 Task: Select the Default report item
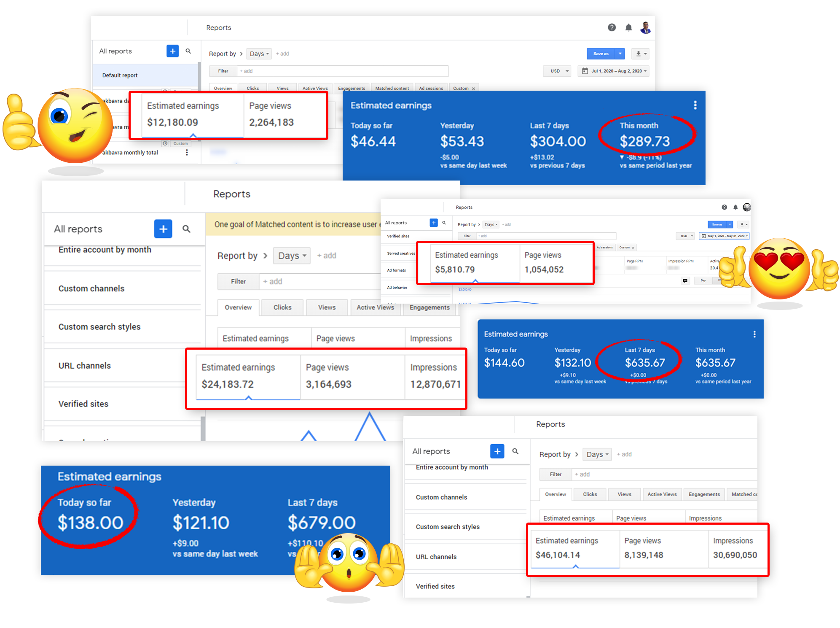coord(120,75)
